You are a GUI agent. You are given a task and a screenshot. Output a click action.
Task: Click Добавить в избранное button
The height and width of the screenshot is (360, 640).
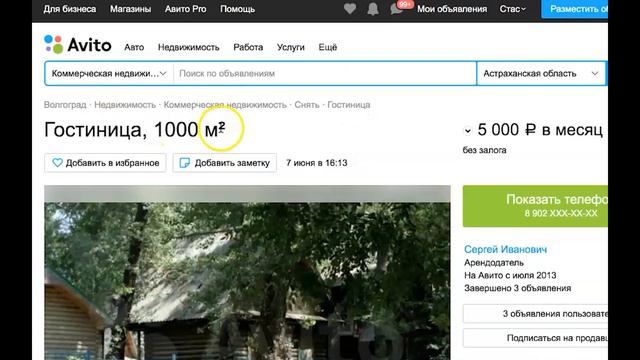[105, 163]
